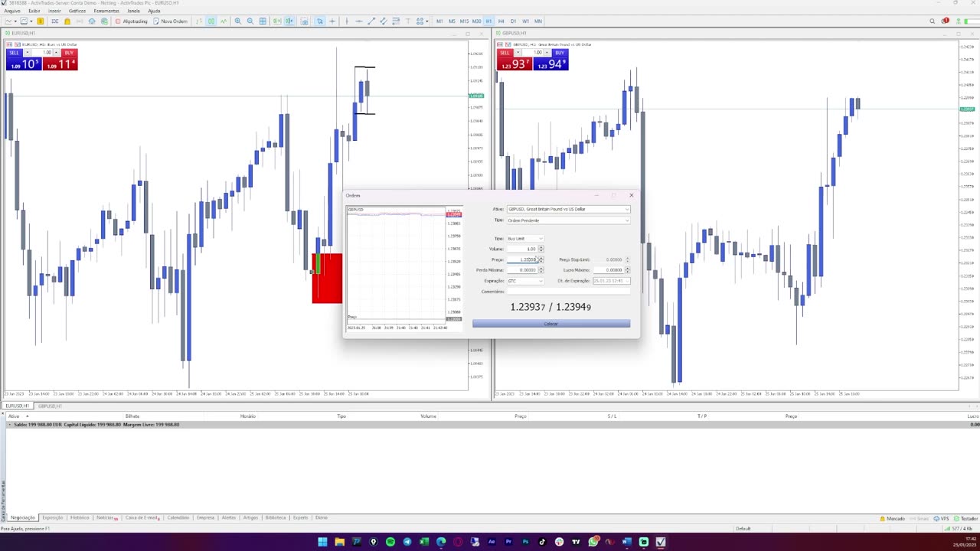Select the horizontal line drawing tool
980x551 pixels.
359,21
